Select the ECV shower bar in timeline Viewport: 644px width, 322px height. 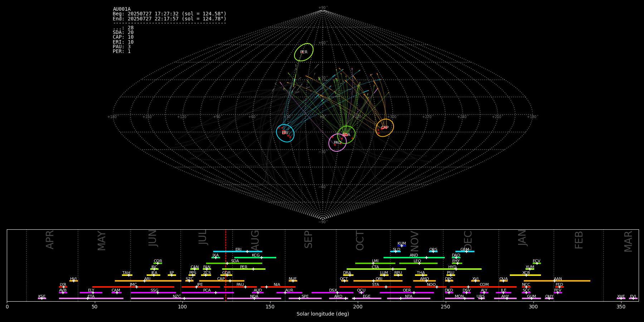click(x=537, y=263)
